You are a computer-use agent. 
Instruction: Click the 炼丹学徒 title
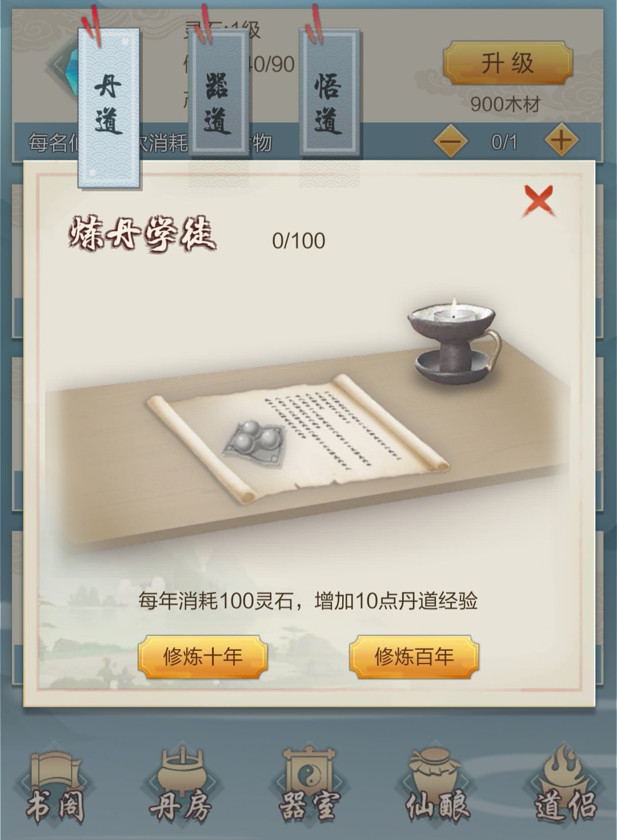tap(142, 234)
